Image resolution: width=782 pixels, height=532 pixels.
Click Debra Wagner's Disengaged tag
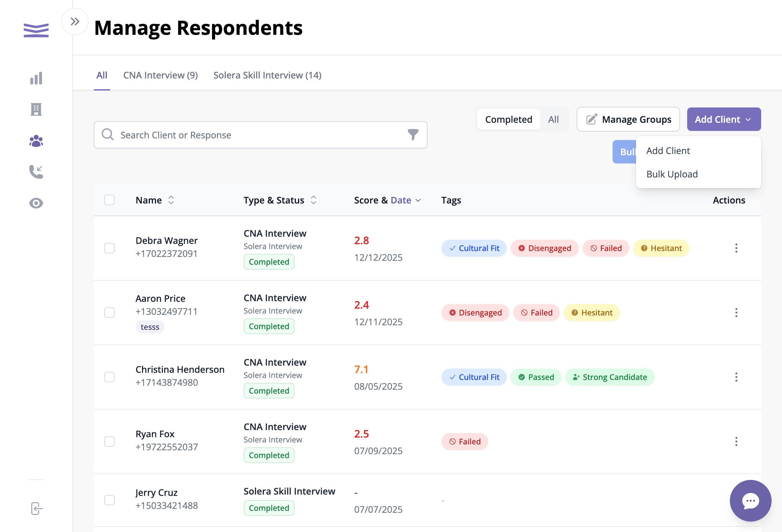[x=544, y=248]
